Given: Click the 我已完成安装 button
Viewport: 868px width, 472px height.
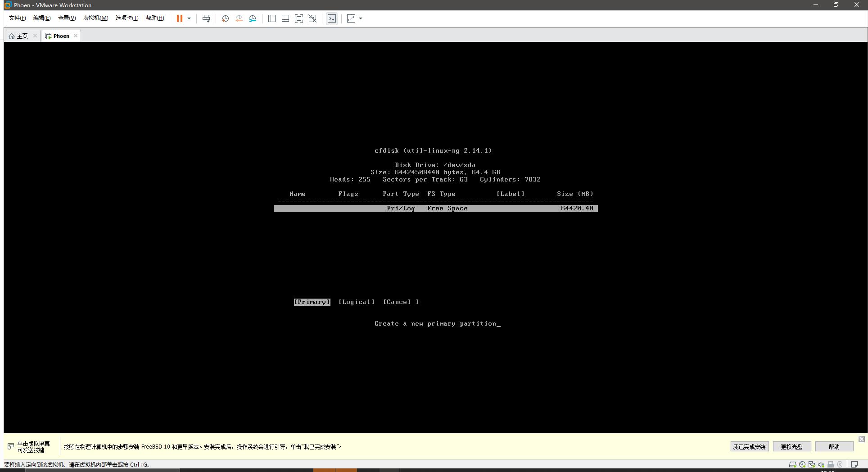Looking at the screenshot, I should (749, 446).
